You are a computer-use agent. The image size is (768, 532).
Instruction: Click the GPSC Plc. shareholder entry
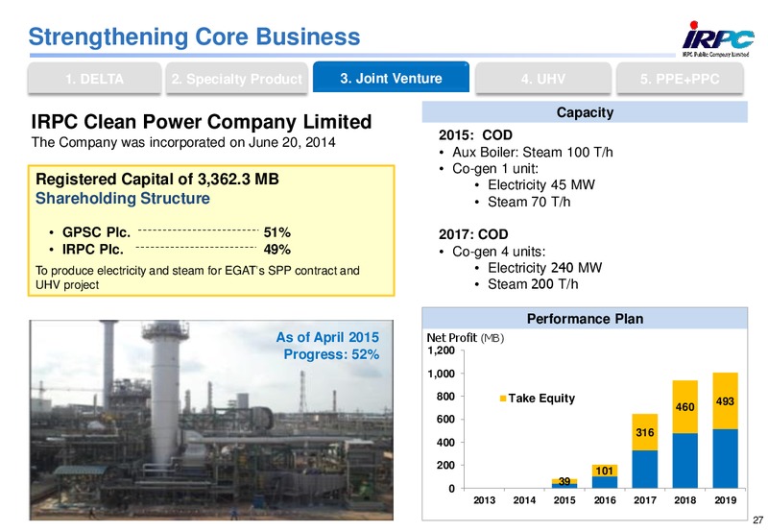click(x=96, y=232)
